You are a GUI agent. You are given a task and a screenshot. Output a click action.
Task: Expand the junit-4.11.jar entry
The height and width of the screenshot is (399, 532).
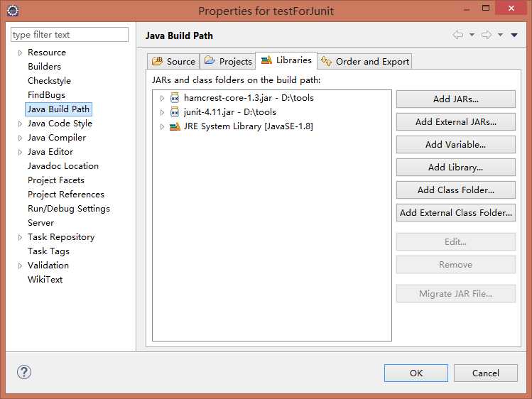pyautogui.click(x=162, y=112)
